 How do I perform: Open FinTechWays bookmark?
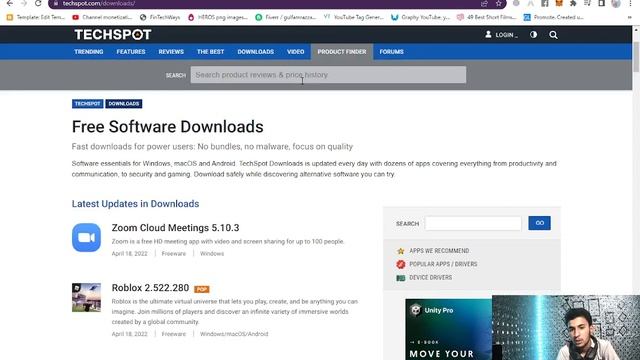160,17
